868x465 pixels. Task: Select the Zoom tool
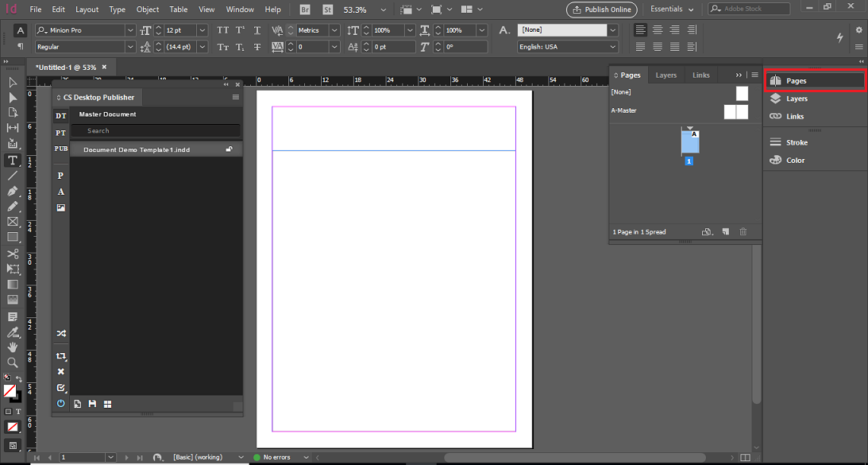click(x=13, y=363)
